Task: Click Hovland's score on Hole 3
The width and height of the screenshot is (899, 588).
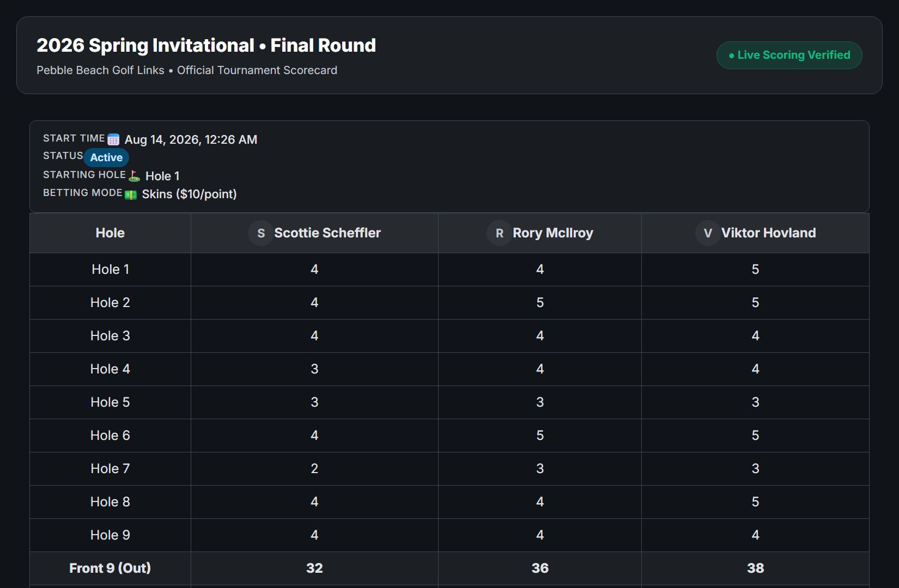Action: 755,336
